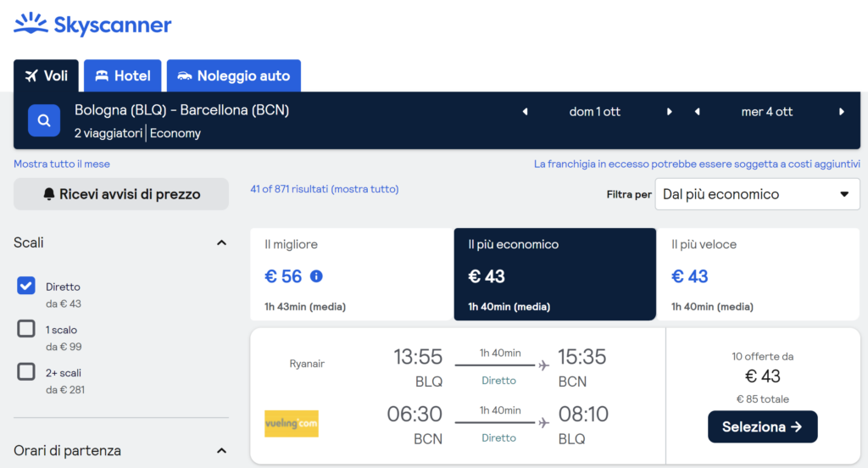The width and height of the screenshot is (868, 468).
Task: Click the Skyscanner logo
Action: click(92, 25)
